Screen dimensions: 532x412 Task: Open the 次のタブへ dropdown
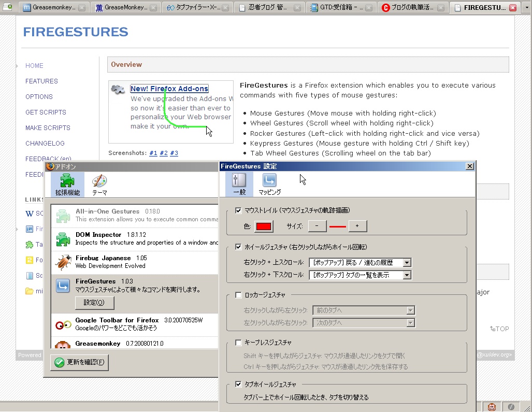tap(364, 323)
